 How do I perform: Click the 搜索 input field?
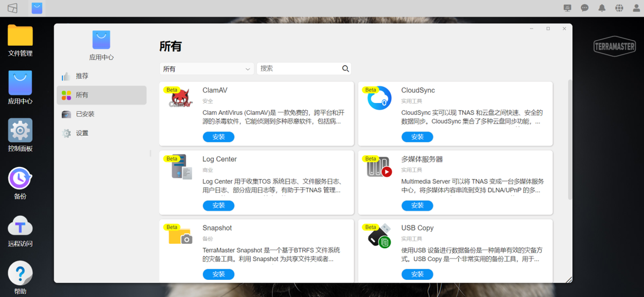(304, 69)
